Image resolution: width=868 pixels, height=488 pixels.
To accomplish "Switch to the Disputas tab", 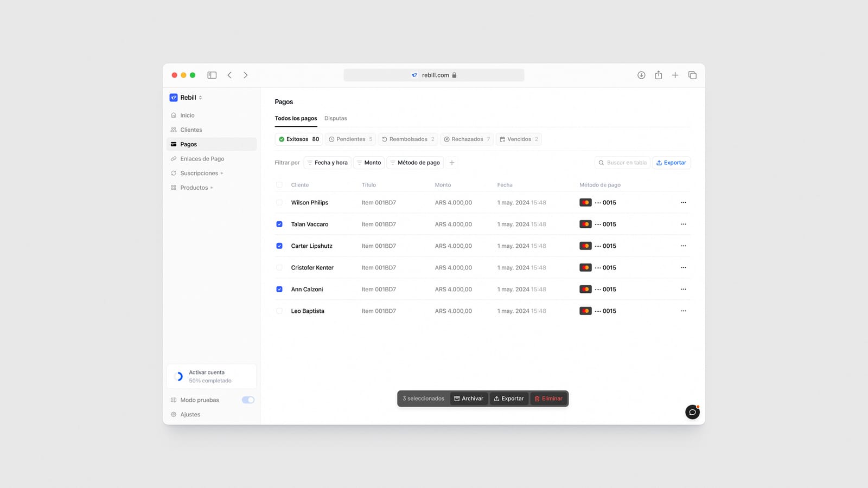I will click(x=335, y=118).
